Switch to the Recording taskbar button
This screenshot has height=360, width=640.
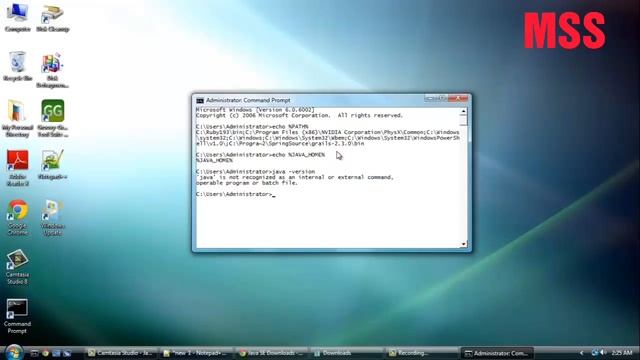point(421,353)
